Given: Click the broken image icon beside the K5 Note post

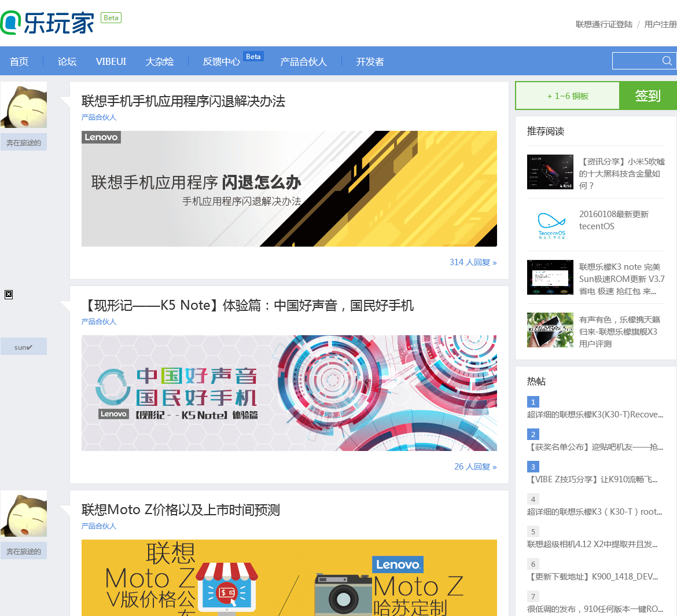Looking at the screenshot, I should click(9, 295).
